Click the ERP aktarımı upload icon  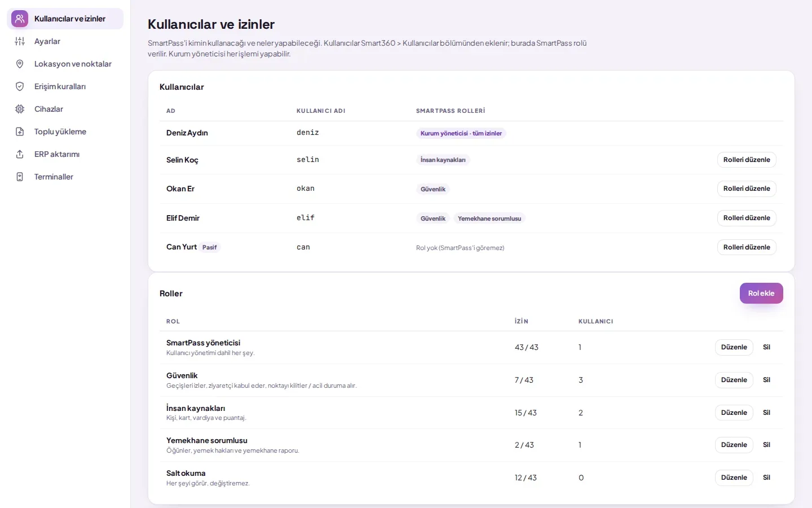pos(20,154)
